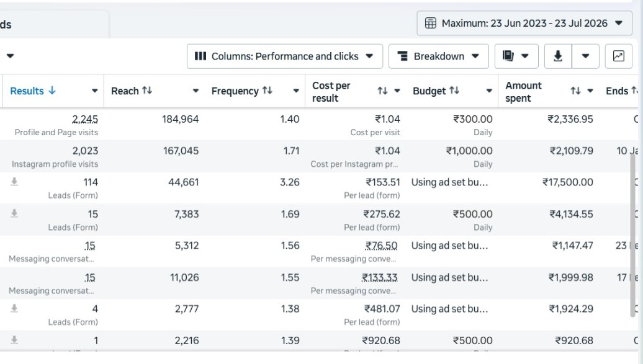The height and width of the screenshot is (364, 643).
Task: Click the export download icon button
Action: pyautogui.click(x=558, y=56)
